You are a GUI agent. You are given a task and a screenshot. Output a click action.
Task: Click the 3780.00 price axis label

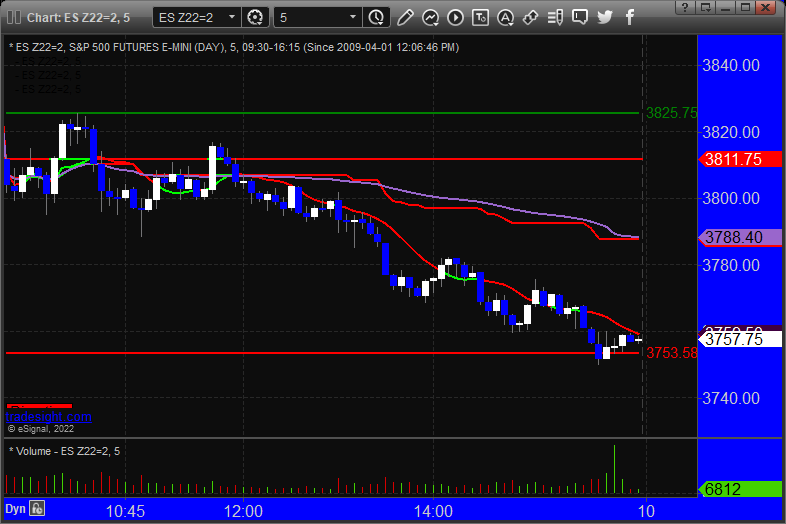coord(731,265)
